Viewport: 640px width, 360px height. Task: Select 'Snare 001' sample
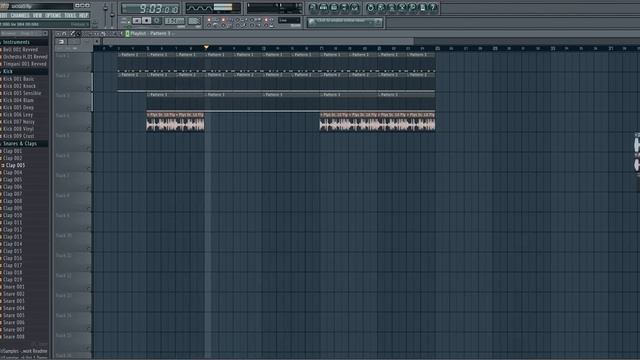pyautogui.click(x=13, y=287)
